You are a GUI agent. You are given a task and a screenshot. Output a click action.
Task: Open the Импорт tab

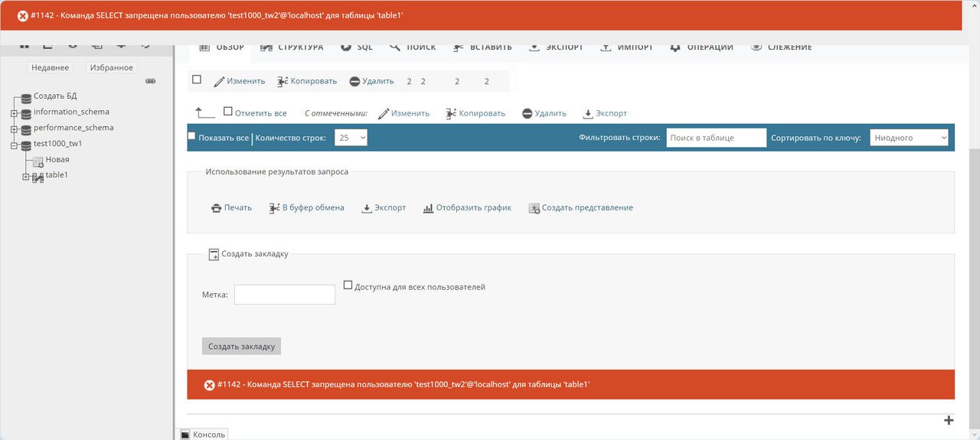pyautogui.click(x=626, y=47)
